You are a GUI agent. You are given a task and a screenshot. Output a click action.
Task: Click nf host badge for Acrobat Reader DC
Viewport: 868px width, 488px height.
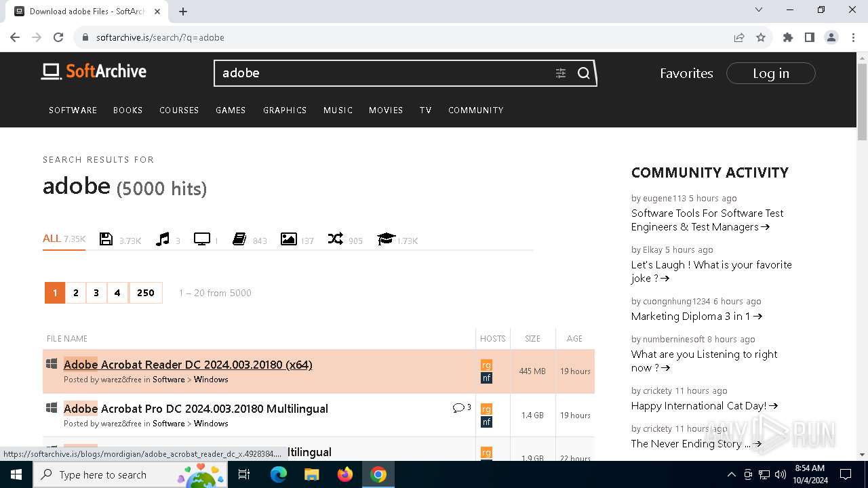pyautogui.click(x=486, y=378)
